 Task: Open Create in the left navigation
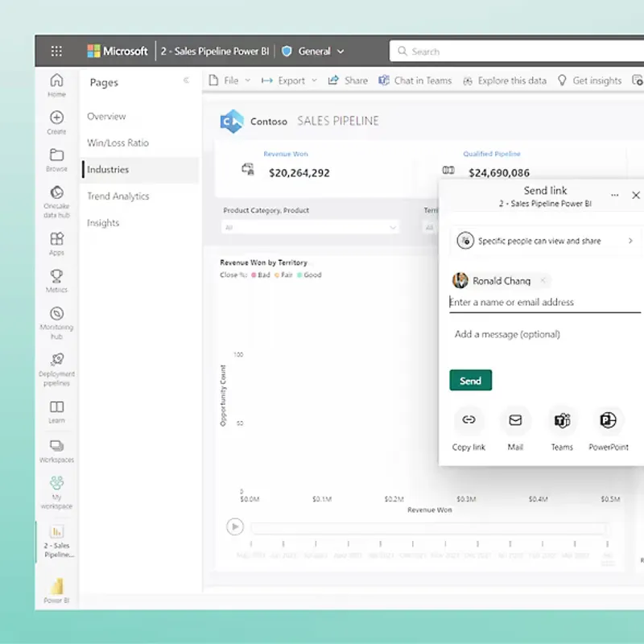click(56, 123)
